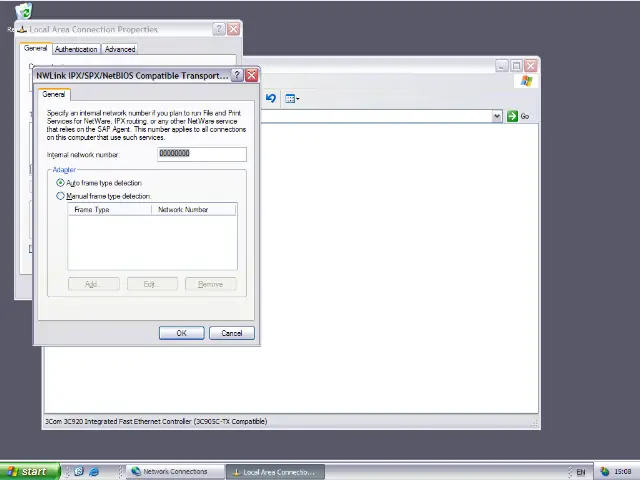Click the Internal network number field
The image size is (640, 480).
202,154
